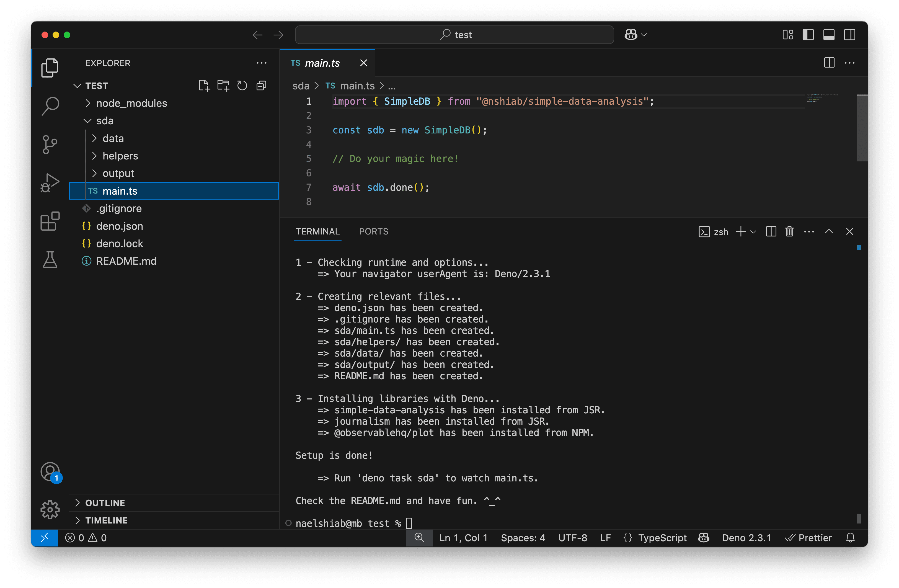The image size is (899, 588).
Task: Click the Deno 2.3.1 status item
Action: (746, 538)
